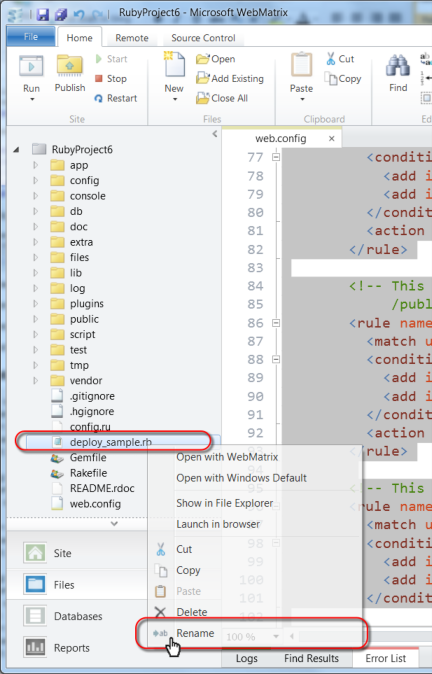Choose Rename from context menu
The image size is (432, 674).
tap(195, 633)
